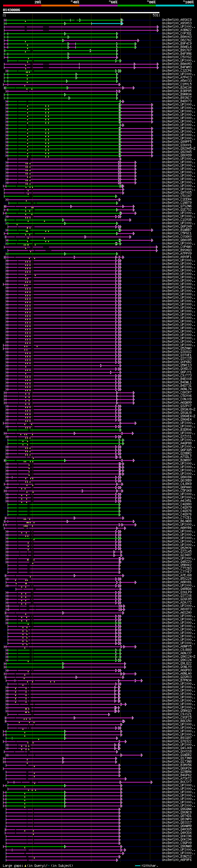Select the UniRef100_A5AY33 label
Viewport: 197px width, 868px height.
(x=176, y=81)
